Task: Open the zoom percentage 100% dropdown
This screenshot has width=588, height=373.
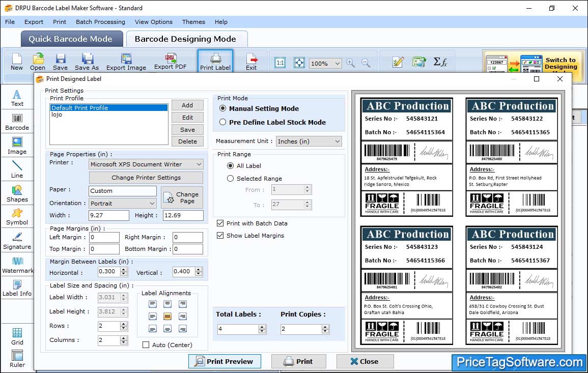Action: 325,63
